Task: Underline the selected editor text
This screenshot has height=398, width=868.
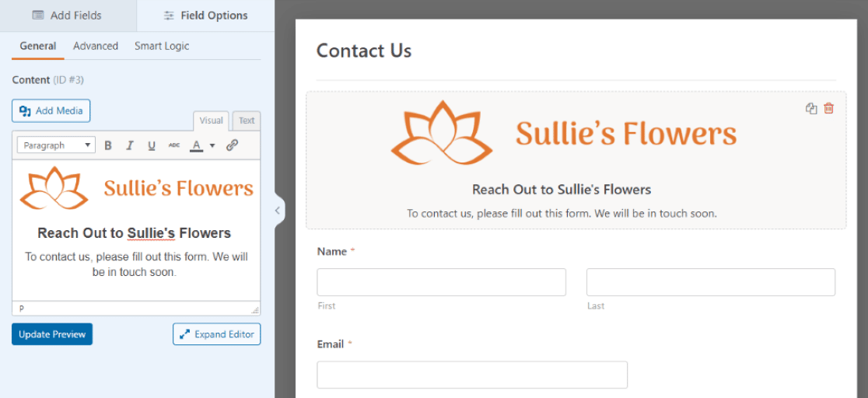Action: tap(152, 145)
